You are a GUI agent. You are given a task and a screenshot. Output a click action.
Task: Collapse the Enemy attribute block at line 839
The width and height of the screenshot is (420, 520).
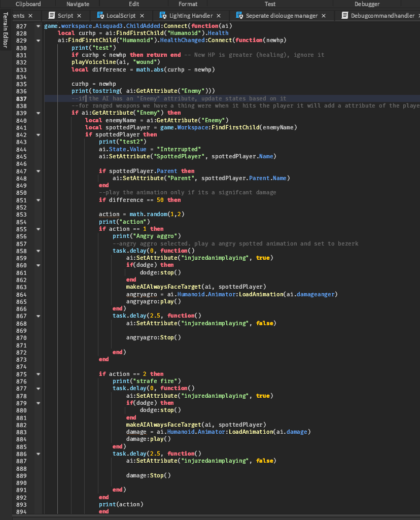(x=39, y=113)
